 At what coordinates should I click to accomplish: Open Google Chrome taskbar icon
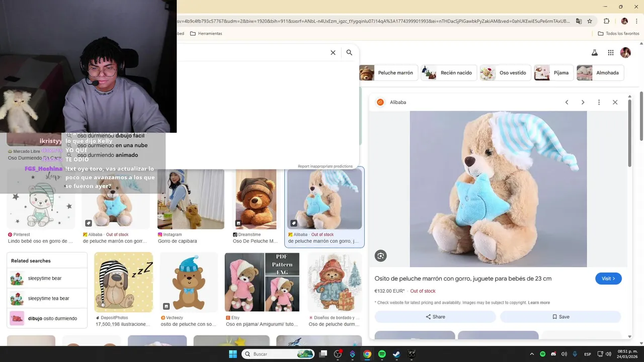[367, 354]
